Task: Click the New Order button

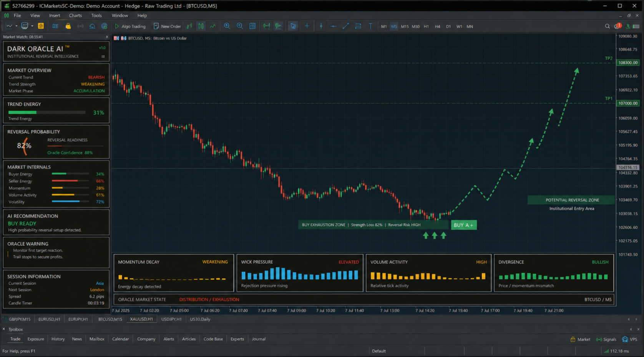Action: [167, 26]
